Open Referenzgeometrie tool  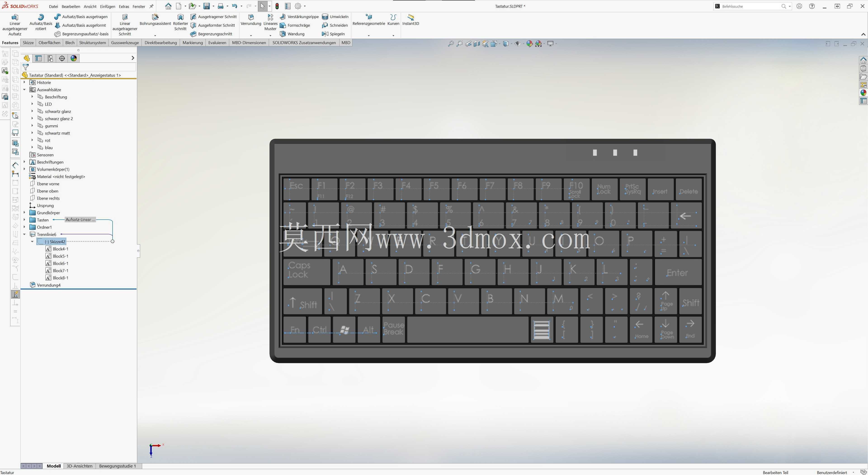coord(369,20)
